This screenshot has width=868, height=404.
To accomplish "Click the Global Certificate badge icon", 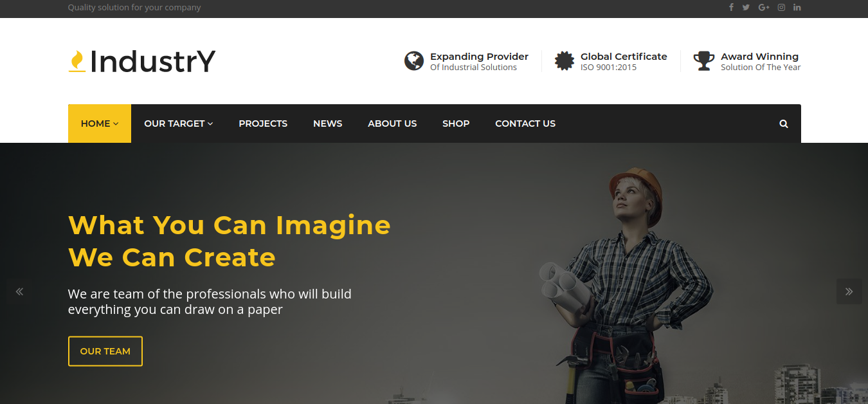I will (565, 61).
